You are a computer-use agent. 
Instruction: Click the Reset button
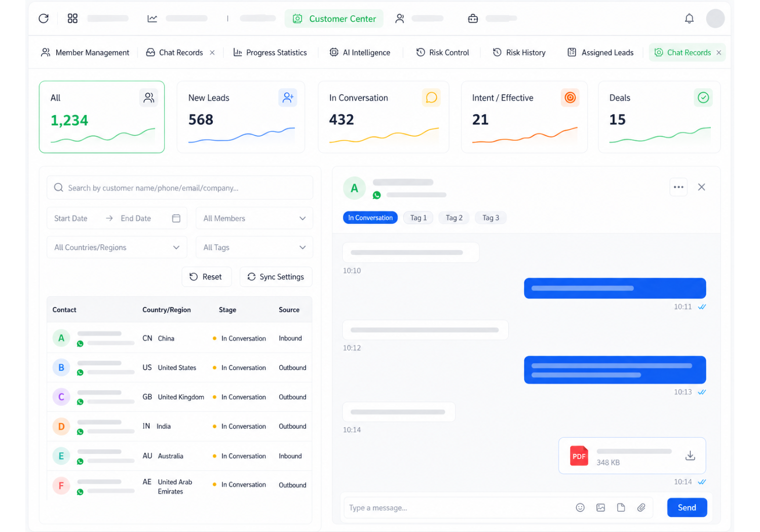pyautogui.click(x=206, y=277)
